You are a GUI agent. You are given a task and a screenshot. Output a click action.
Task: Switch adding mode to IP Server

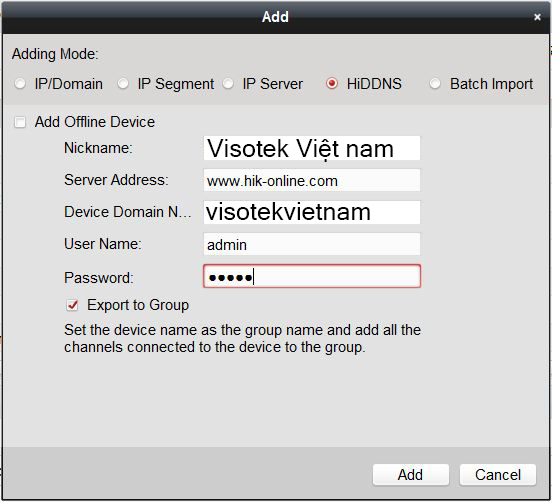coord(228,84)
